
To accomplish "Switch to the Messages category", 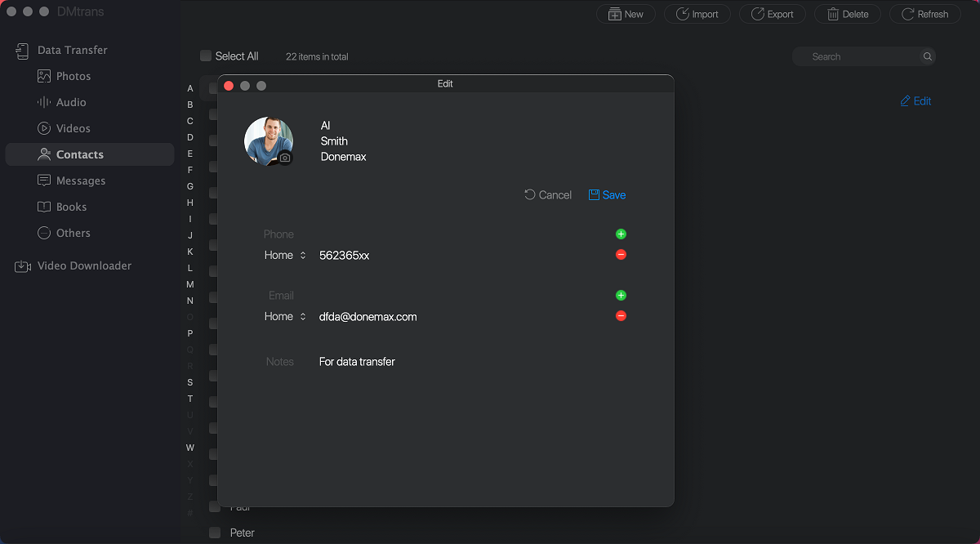I will pos(80,181).
